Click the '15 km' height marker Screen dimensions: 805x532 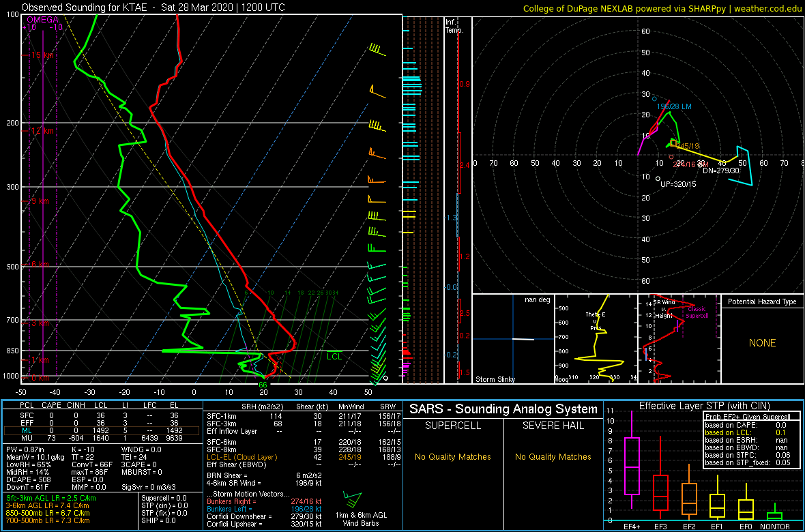42,55
